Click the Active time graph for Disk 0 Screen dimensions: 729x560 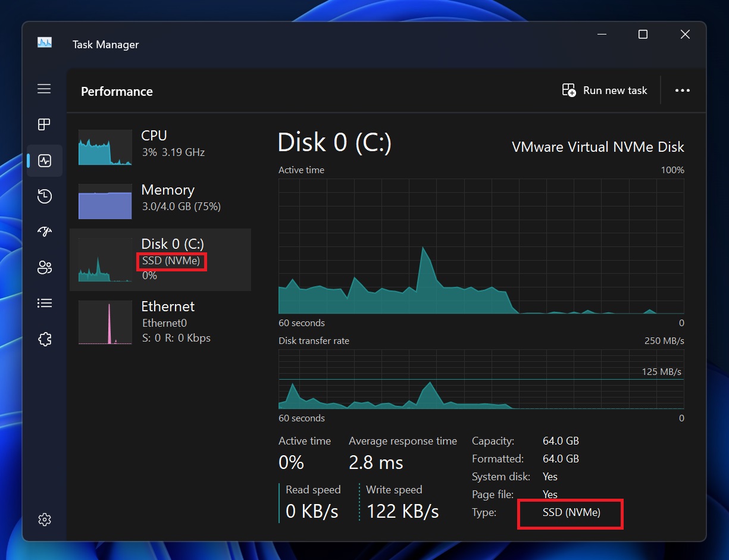coord(481,247)
